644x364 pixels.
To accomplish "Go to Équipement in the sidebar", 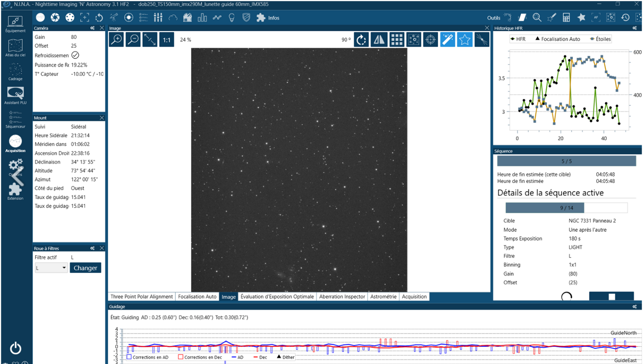I will (15, 24).
